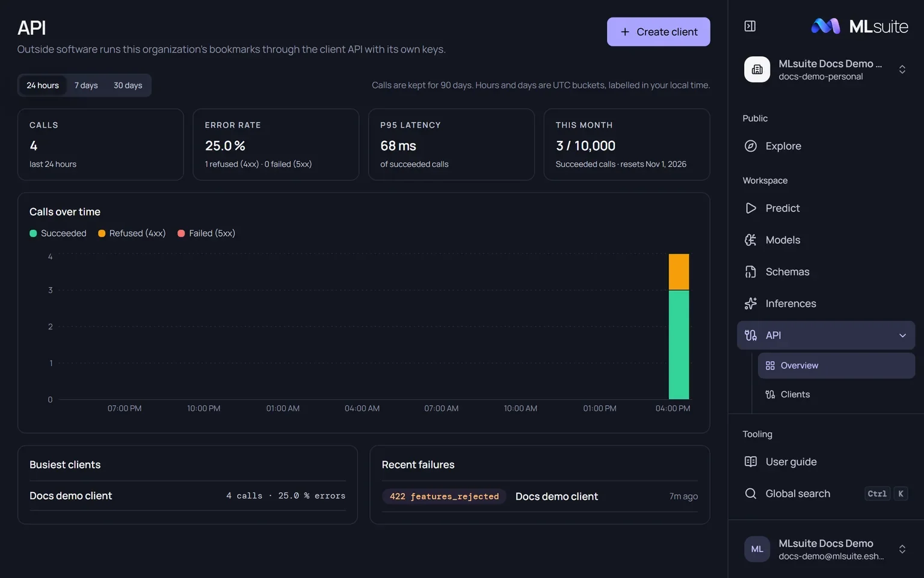This screenshot has height=578, width=924.
Task: Open the Inferences page
Action: tap(826, 303)
